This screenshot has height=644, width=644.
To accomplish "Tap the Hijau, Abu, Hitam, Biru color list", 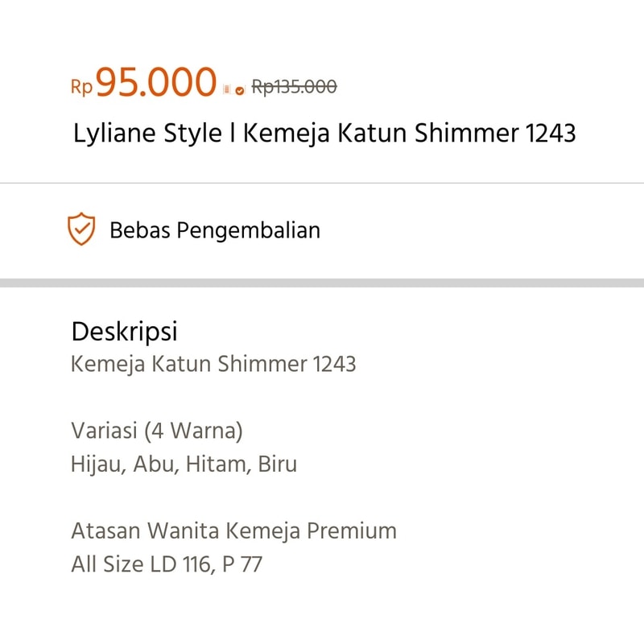I will click(184, 464).
